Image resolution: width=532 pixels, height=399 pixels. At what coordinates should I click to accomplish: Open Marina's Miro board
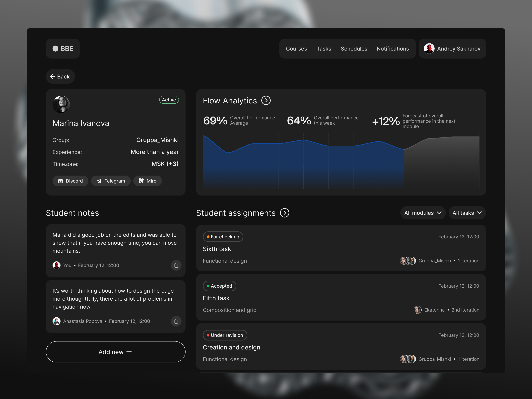pyautogui.click(x=147, y=181)
